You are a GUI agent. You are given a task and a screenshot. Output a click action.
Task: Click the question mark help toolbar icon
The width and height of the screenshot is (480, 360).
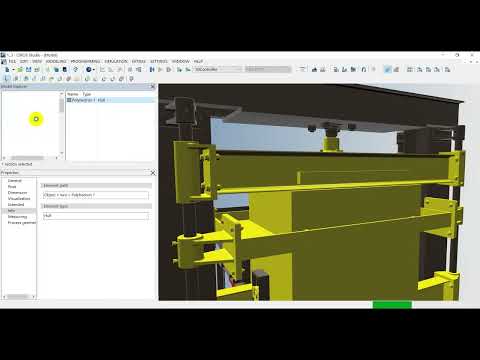pyautogui.click(x=76, y=69)
